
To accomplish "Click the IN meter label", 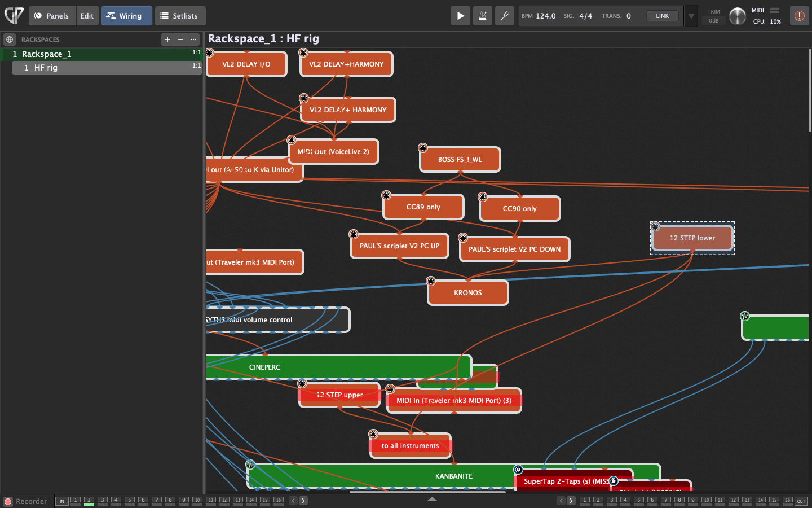I will coord(62,501).
